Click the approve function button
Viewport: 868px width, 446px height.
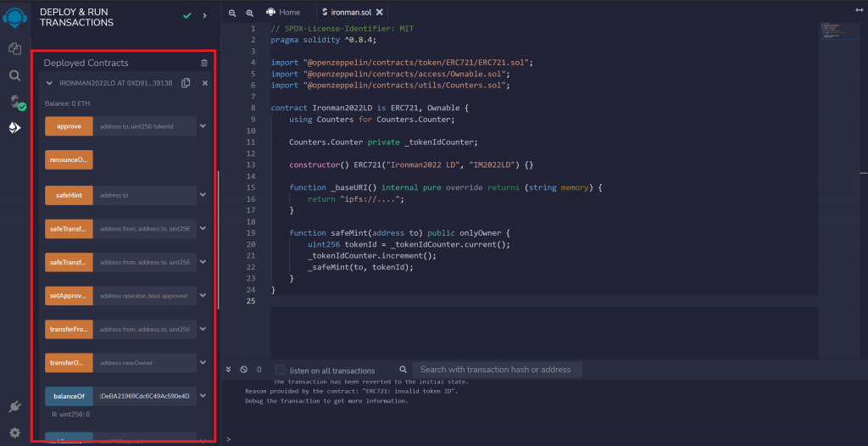click(69, 126)
